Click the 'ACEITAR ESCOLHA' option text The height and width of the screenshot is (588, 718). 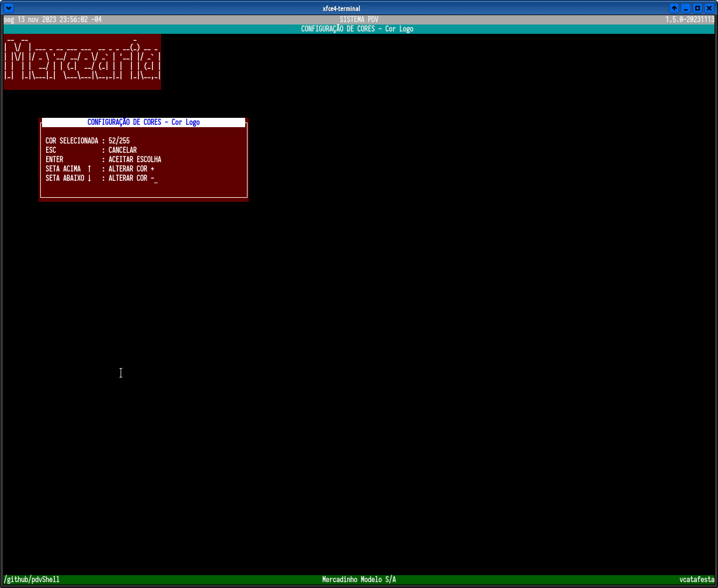135,159
